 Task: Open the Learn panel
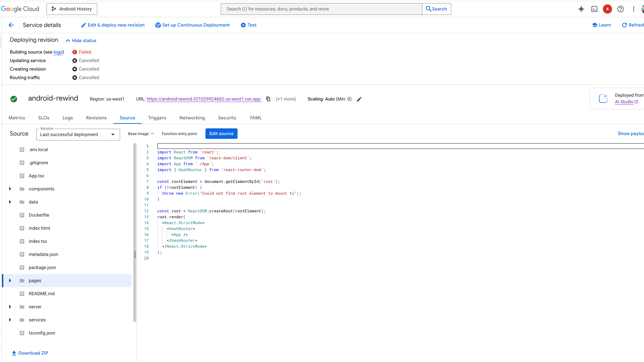(602, 25)
